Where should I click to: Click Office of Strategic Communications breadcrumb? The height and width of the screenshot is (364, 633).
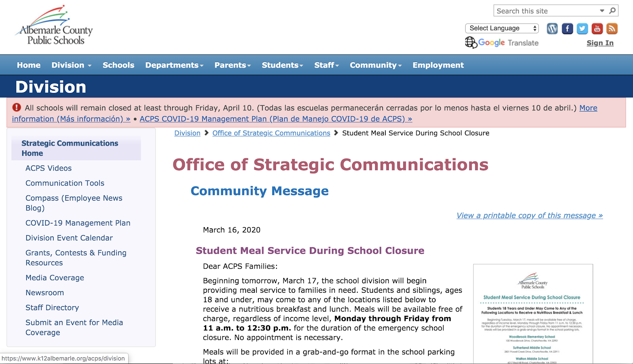(271, 133)
